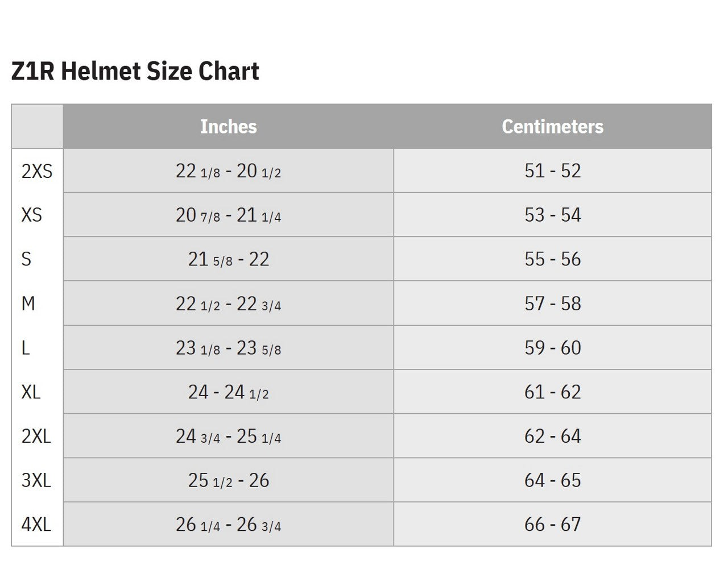Select the Inches column header
This screenshot has height=582, width=728.
[228, 126]
